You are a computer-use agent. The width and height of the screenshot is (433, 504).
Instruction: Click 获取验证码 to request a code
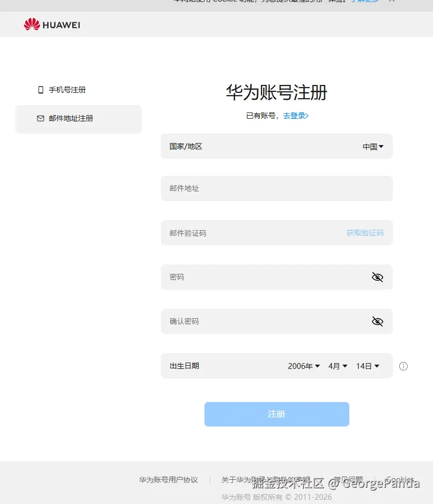click(x=365, y=232)
